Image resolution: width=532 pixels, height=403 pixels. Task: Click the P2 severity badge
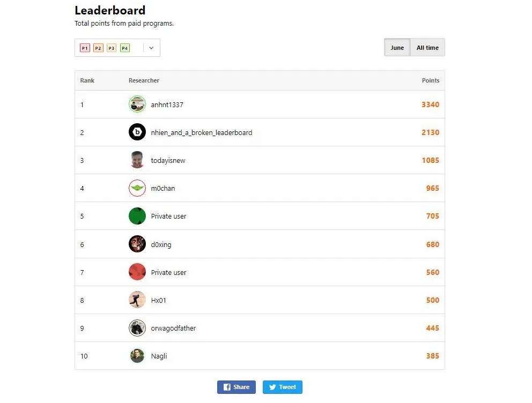98,48
